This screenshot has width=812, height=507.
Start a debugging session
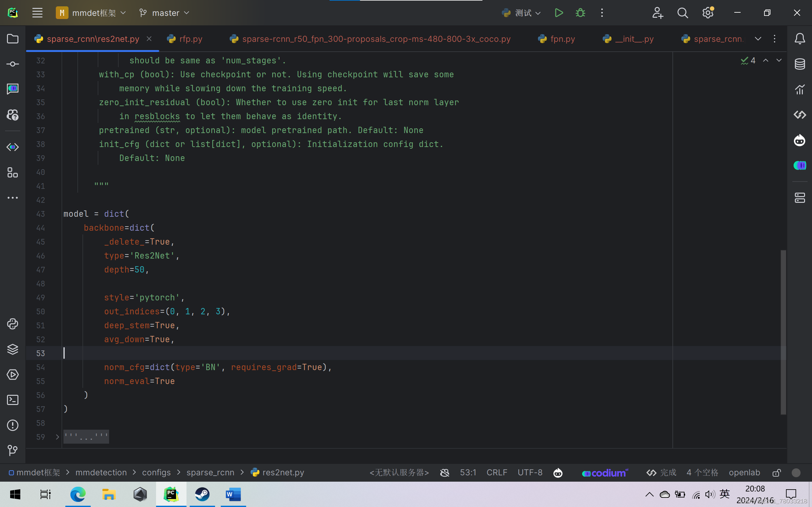580,13
